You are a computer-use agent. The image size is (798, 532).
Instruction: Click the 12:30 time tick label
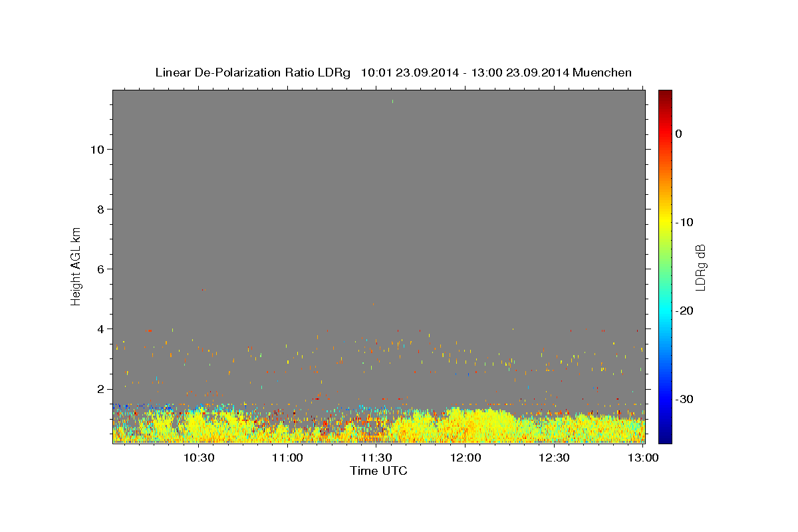(x=555, y=458)
